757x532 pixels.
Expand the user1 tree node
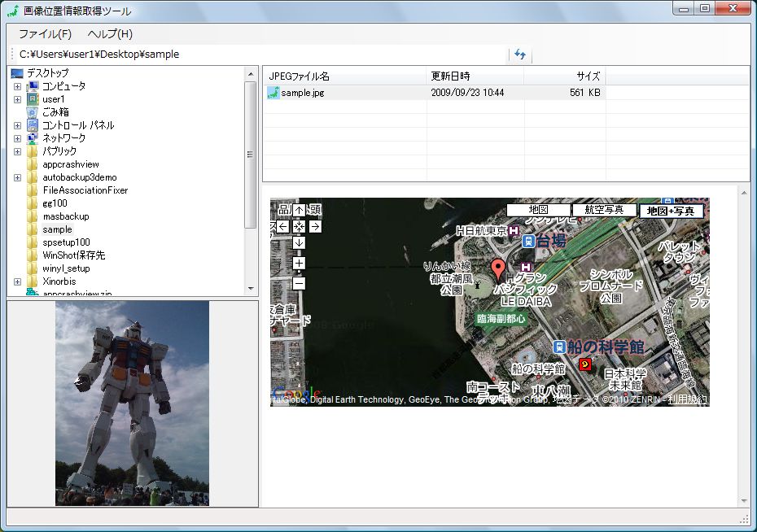point(17,100)
